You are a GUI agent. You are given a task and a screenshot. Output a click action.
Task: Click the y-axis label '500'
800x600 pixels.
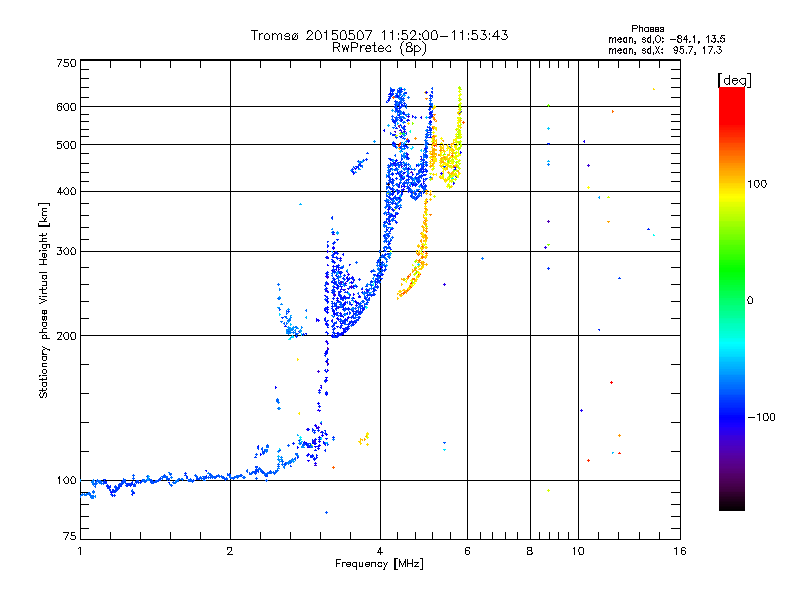pyautogui.click(x=66, y=145)
